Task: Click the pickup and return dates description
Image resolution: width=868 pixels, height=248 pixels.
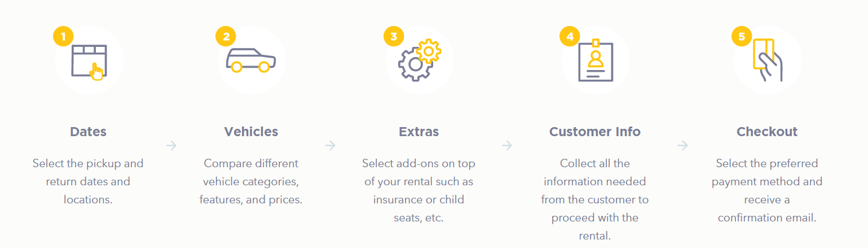Action: (x=88, y=181)
